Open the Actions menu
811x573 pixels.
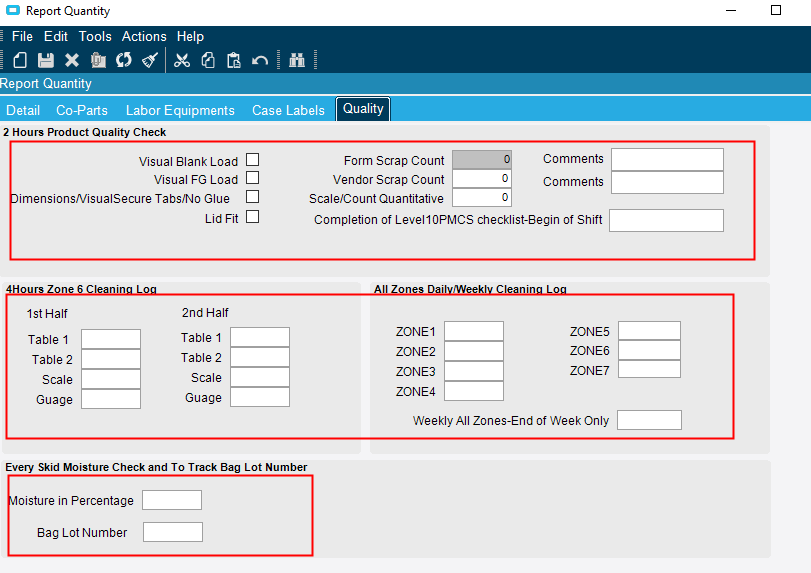[144, 36]
